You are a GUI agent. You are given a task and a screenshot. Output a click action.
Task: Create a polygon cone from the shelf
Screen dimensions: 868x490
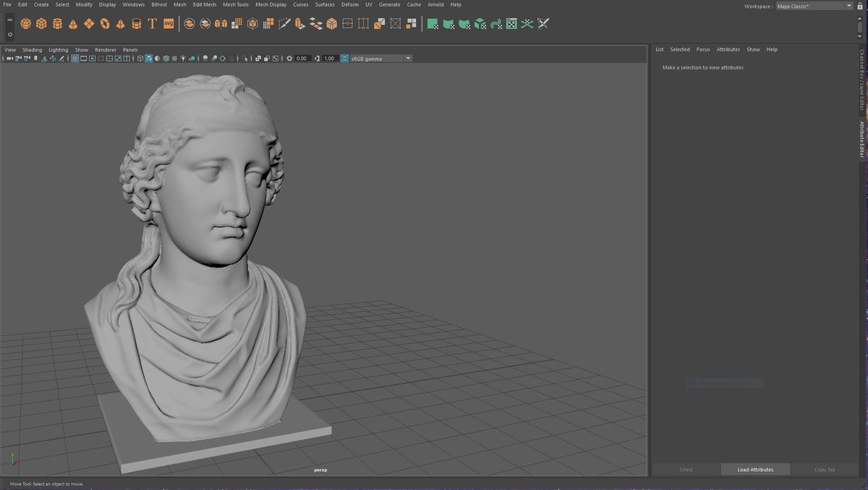pyautogui.click(x=73, y=23)
